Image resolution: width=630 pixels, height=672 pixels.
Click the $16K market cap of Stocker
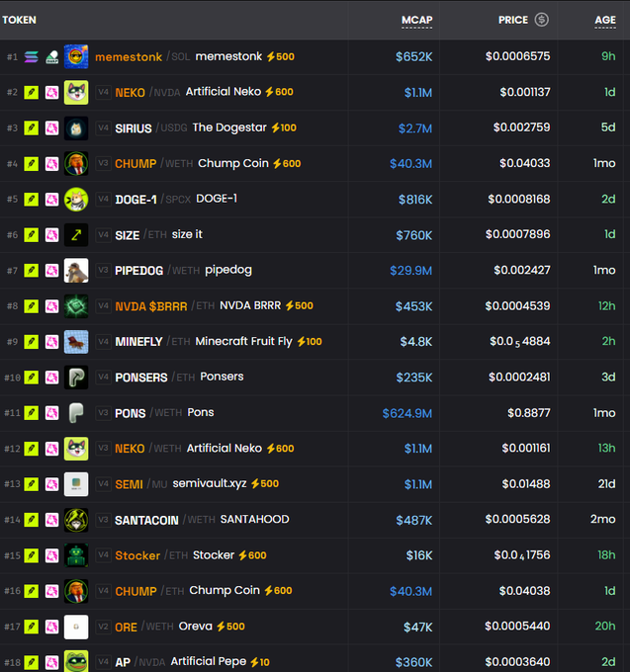pyautogui.click(x=419, y=555)
